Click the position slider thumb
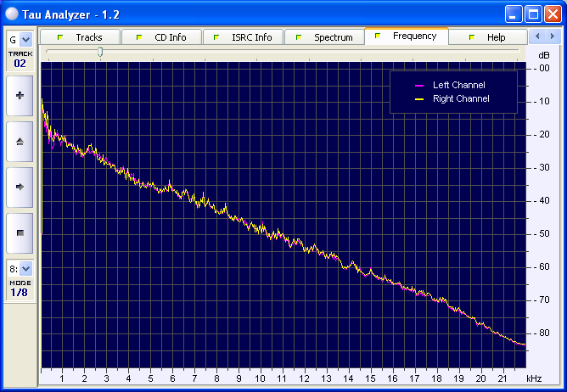The height and width of the screenshot is (392, 567). pyautogui.click(x=100, y=53)
